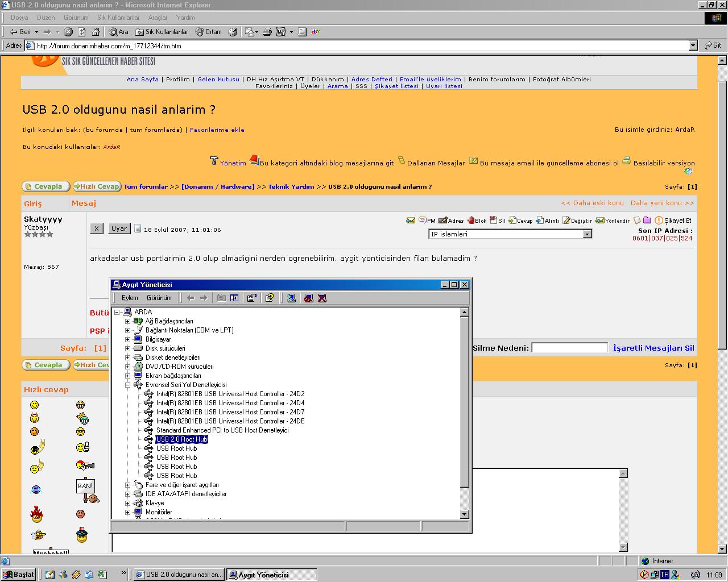Click the Print icon in IE toolbar
This screenshot has width=728, height=582.
[x=267, y=32]
